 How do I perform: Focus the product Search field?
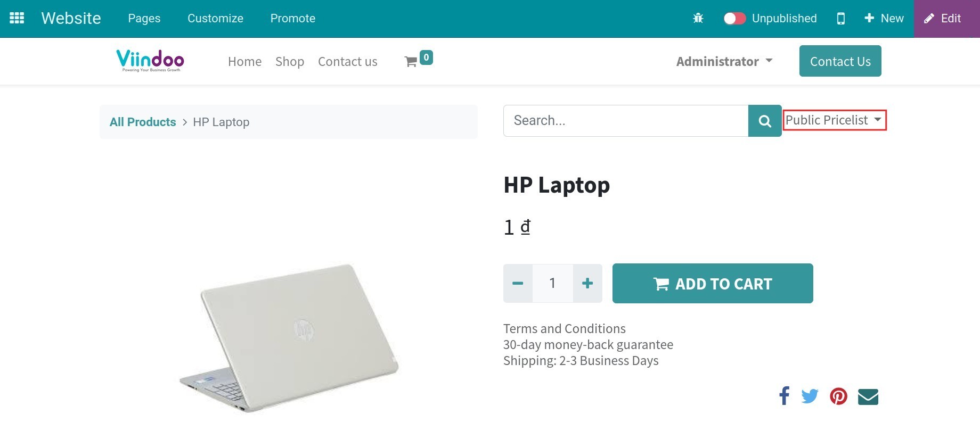[x=626, y=121]
